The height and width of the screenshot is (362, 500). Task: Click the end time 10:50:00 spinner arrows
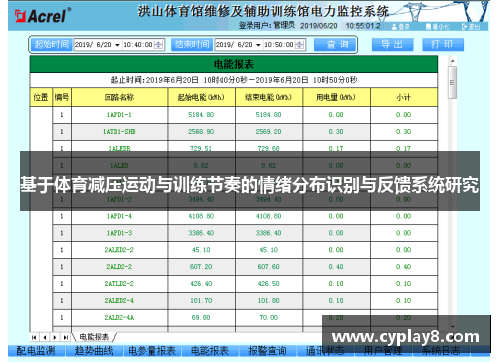(300, 45)
